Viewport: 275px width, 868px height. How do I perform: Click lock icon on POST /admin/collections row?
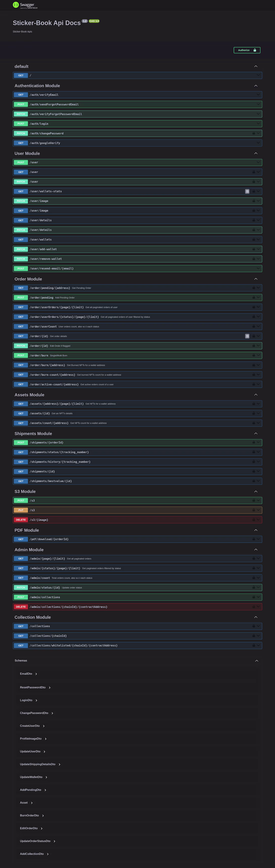254,597
